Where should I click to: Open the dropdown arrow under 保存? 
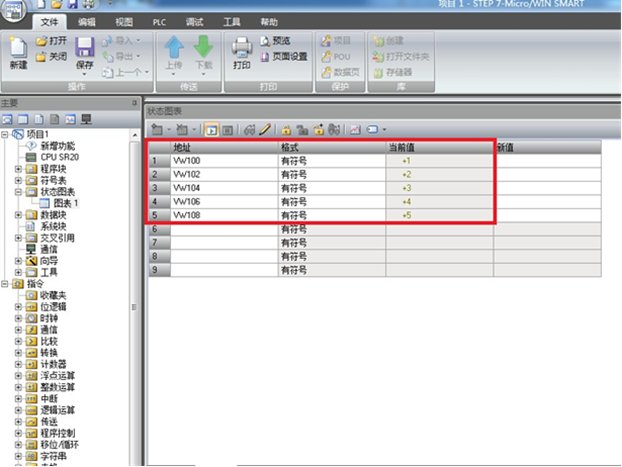click(x=84, y=74)
